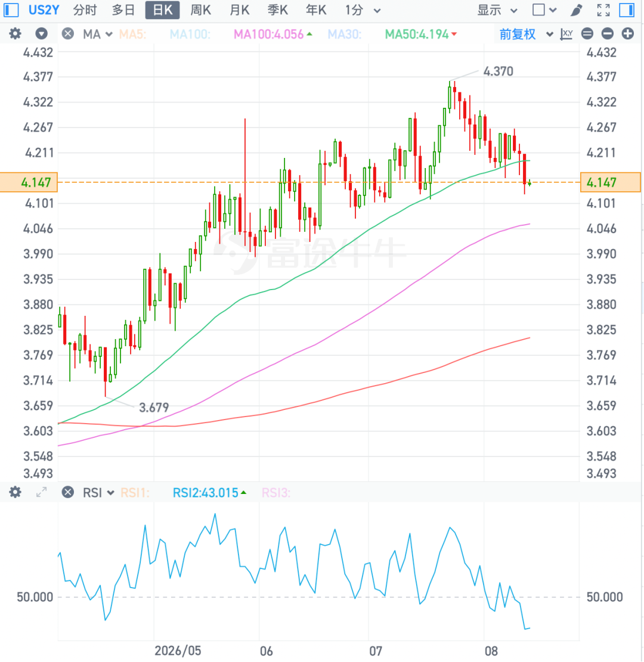Click the 06 month axis label
Image resolution: width=644 pixels, height=662 pixels.
click(x=266, y=651)
